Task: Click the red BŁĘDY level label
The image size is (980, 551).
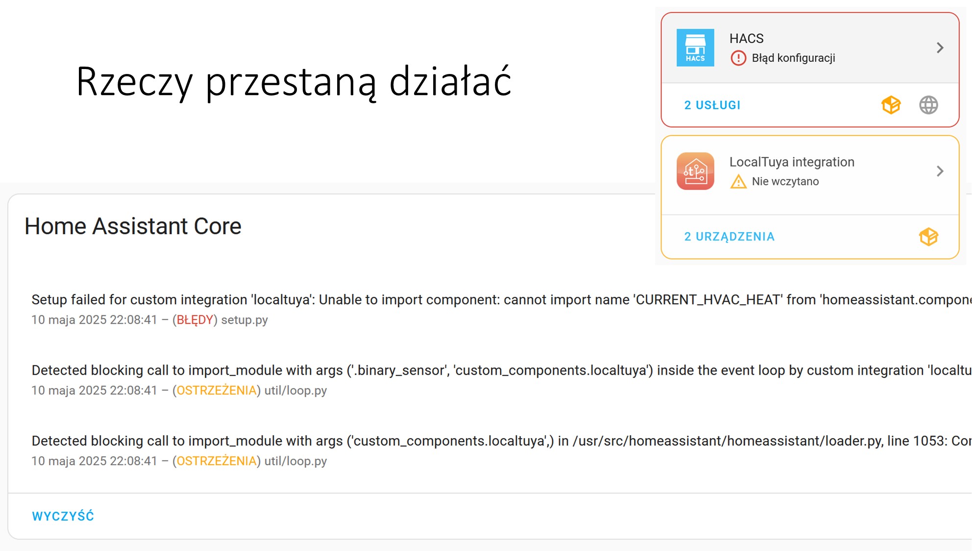Action: 195,320
